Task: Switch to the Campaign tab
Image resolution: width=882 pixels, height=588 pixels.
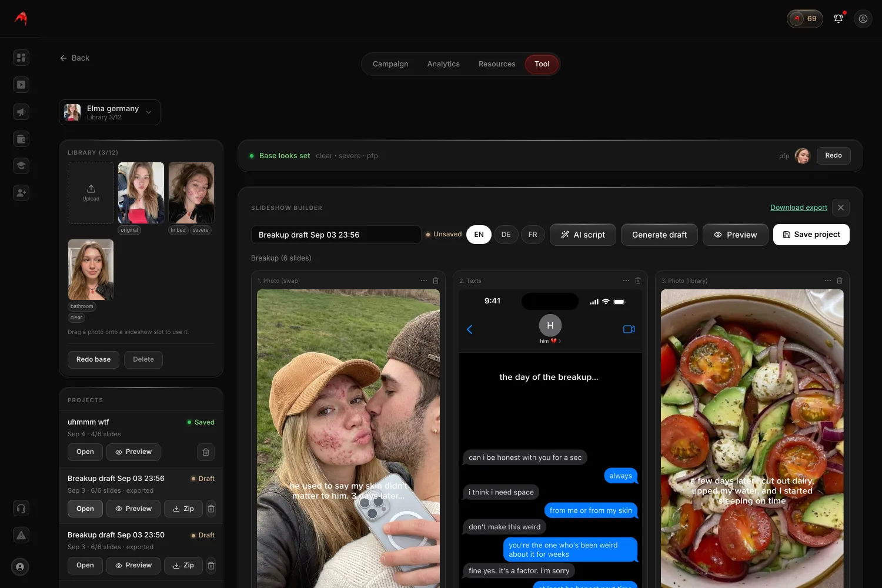Action: click(x=390, y=64)
